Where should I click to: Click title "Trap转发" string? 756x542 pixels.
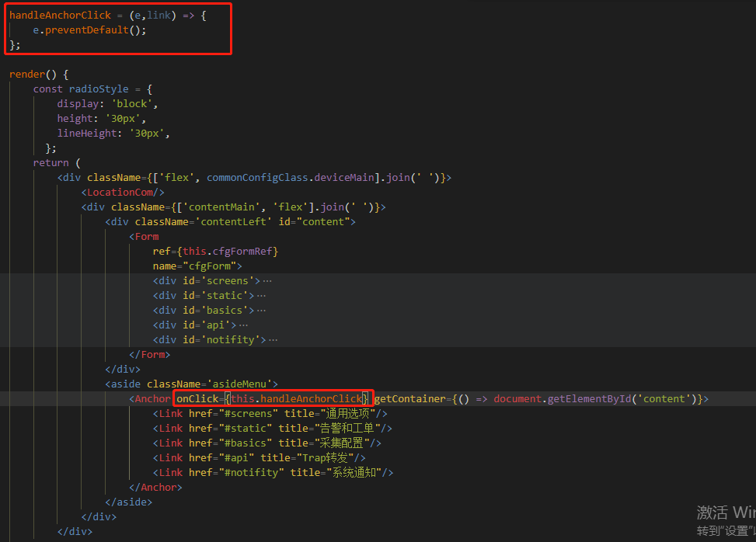point(326,458)
